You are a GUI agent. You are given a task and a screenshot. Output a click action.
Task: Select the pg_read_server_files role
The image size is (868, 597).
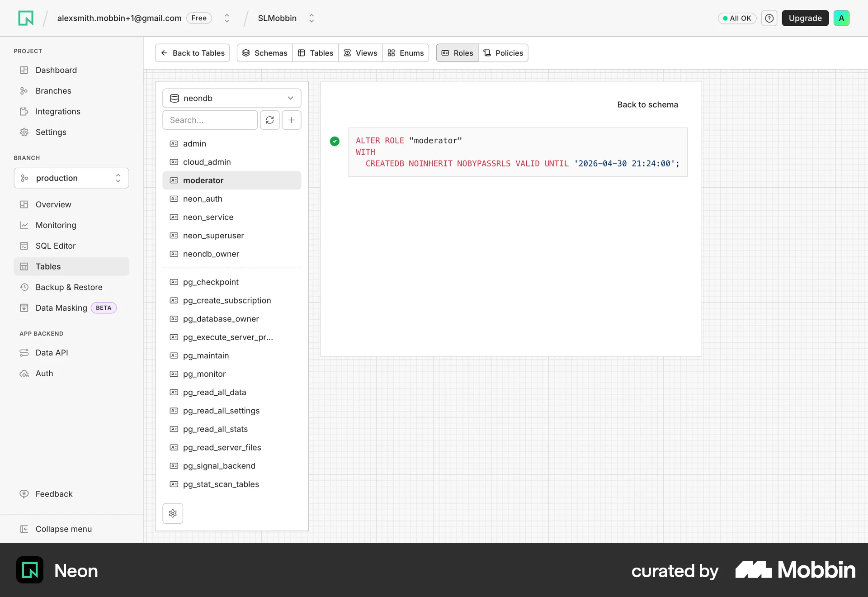pyautogui.click(x=232, y=448)
